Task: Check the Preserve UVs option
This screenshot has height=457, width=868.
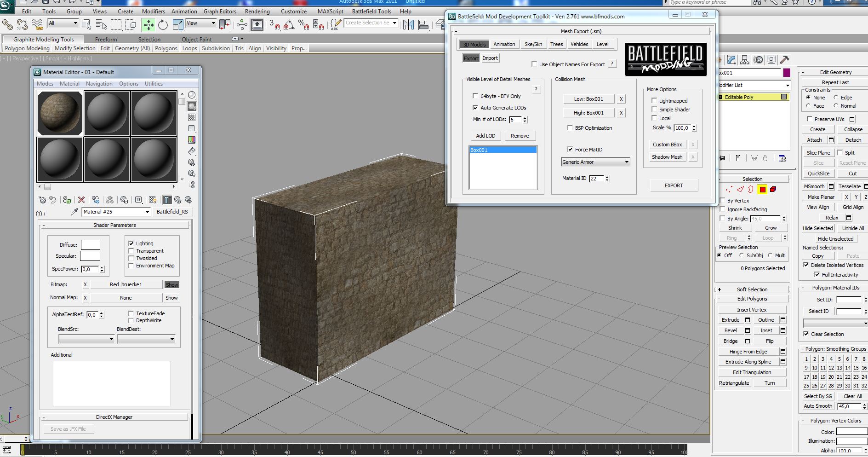Action: coord(809,119)
